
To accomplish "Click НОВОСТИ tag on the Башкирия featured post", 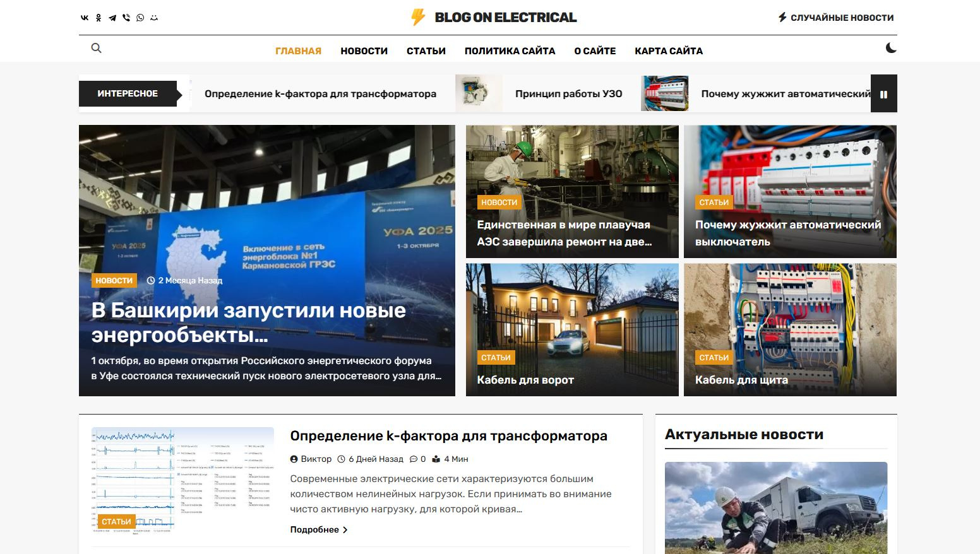I will point(114,280).
